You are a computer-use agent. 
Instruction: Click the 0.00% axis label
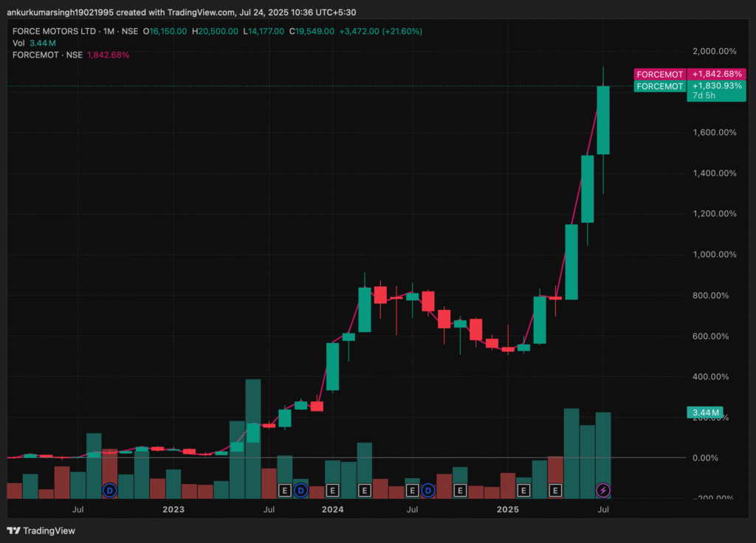coord(705,457)
